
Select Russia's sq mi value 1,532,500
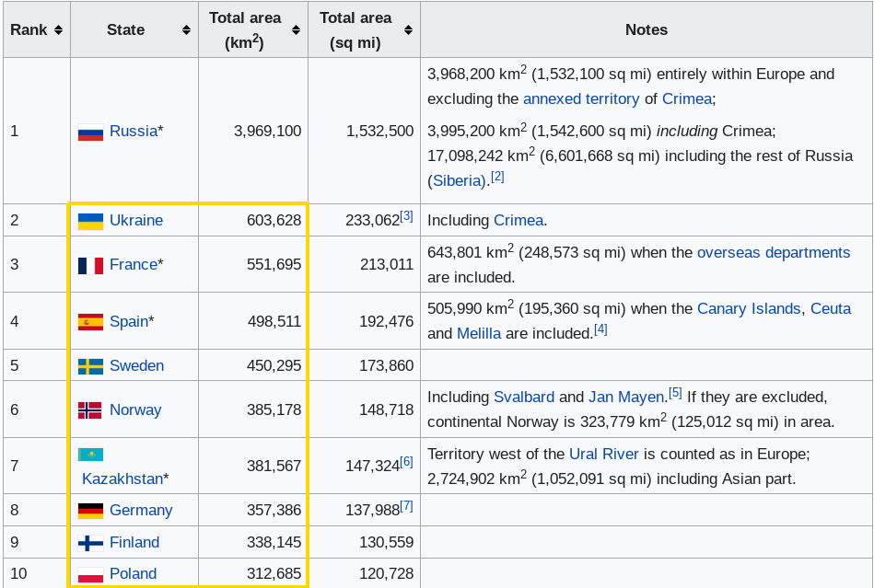[x=379, y=131]
